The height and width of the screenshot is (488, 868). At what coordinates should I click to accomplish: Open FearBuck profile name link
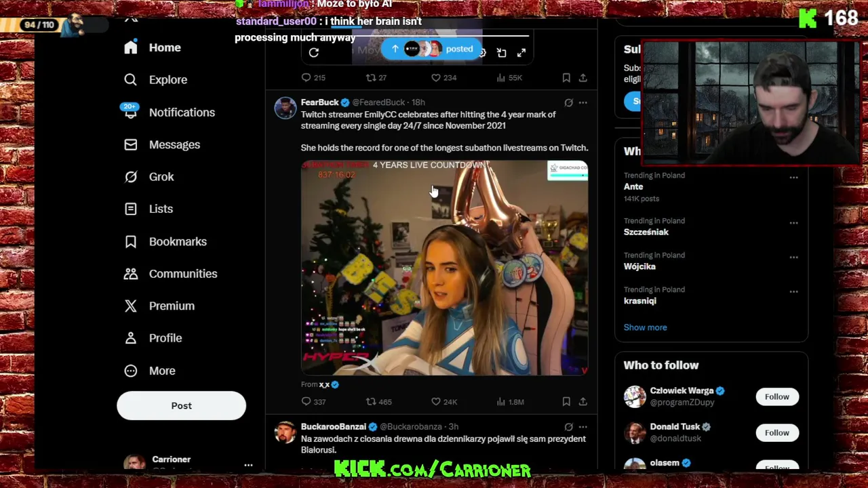[319, 102]
